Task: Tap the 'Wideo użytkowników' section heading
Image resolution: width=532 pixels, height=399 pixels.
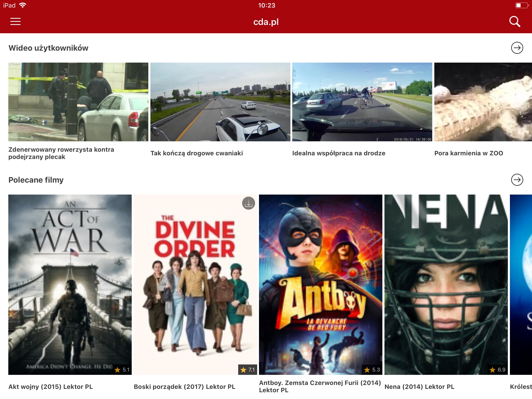Action: (48, 48)
